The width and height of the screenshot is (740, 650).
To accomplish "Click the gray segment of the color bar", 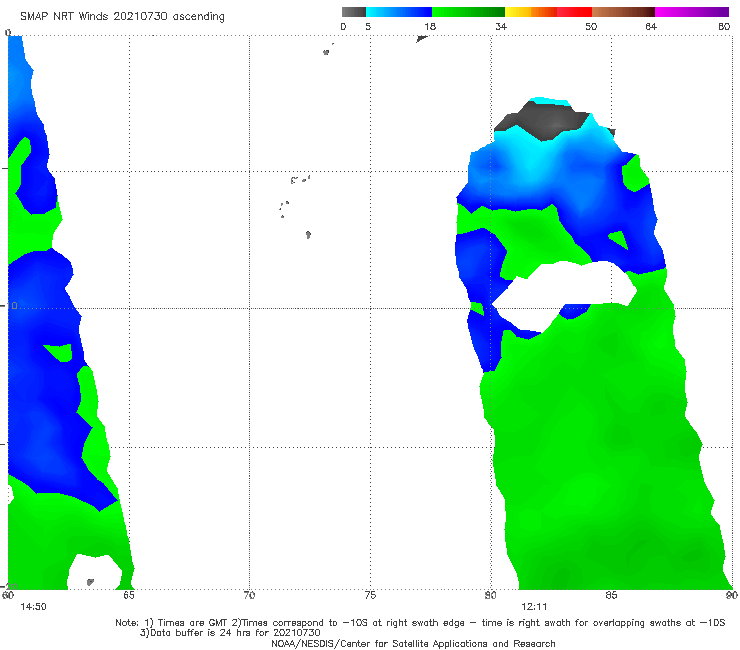I will (353, 12).
